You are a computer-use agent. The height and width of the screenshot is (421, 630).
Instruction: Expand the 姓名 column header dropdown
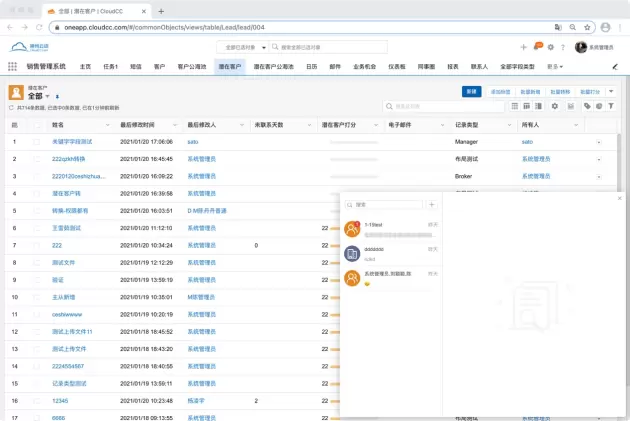click(107, 125)
